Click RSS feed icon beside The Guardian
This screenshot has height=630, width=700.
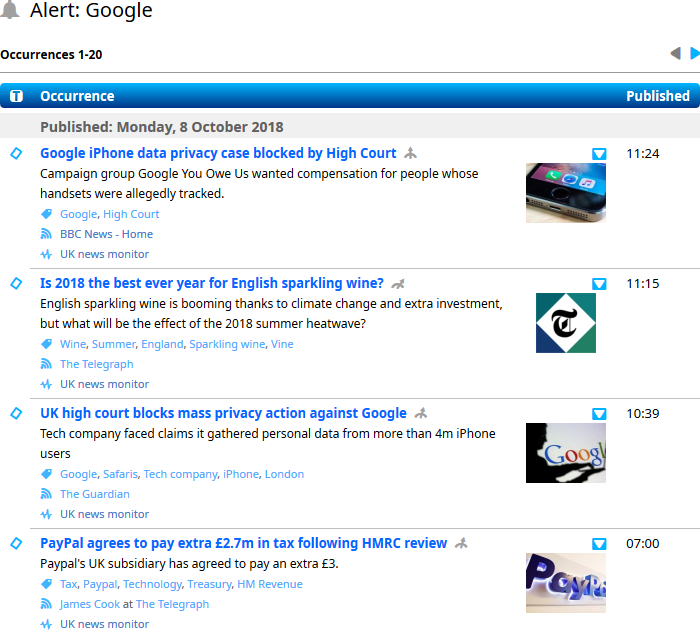pos(46,494)
